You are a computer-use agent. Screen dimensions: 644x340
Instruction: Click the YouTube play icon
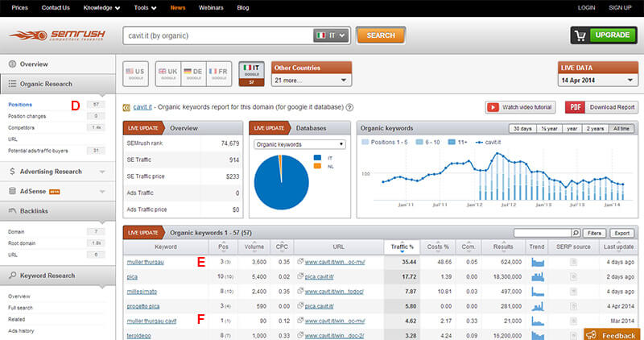(x=493, y=107)
